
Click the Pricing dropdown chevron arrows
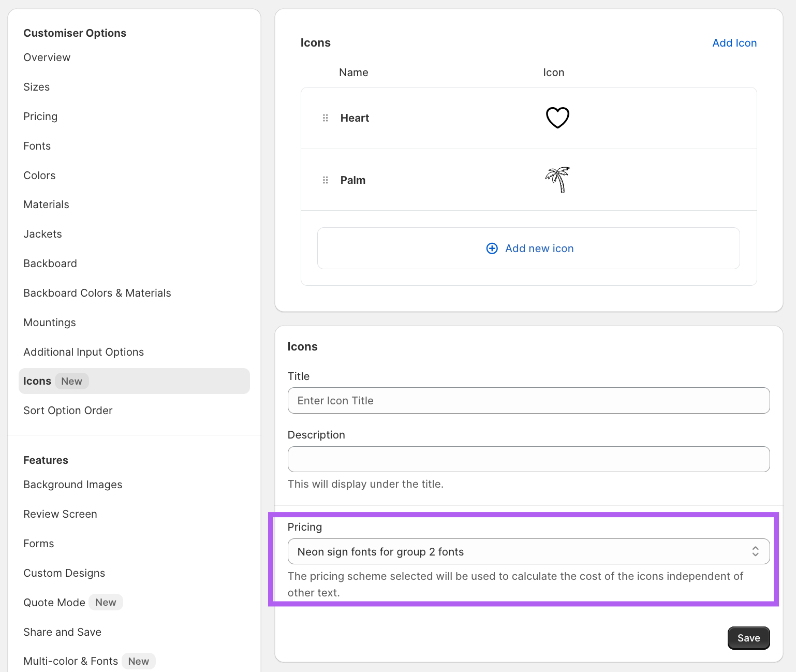pyautogui.click(x=755, y=551)
